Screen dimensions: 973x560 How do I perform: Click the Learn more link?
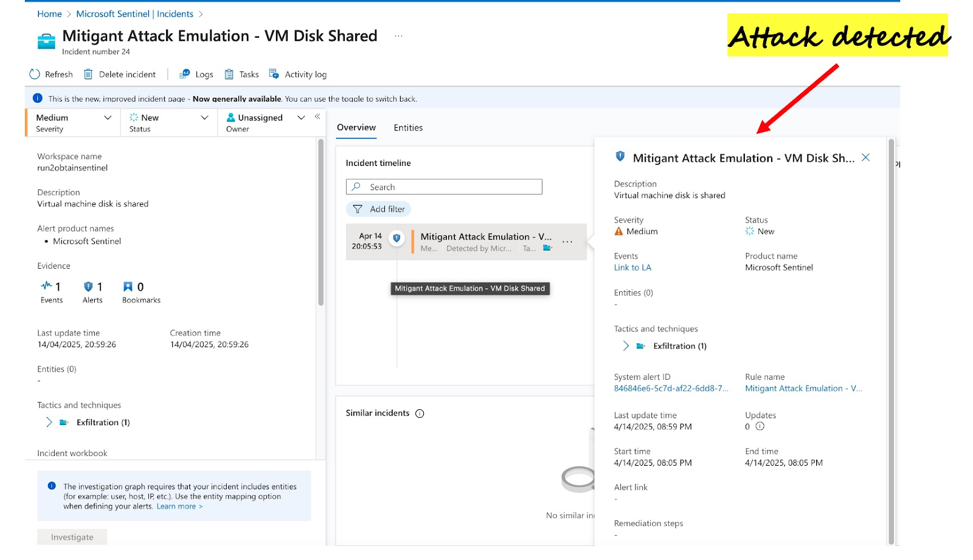(x=179, y=506)
